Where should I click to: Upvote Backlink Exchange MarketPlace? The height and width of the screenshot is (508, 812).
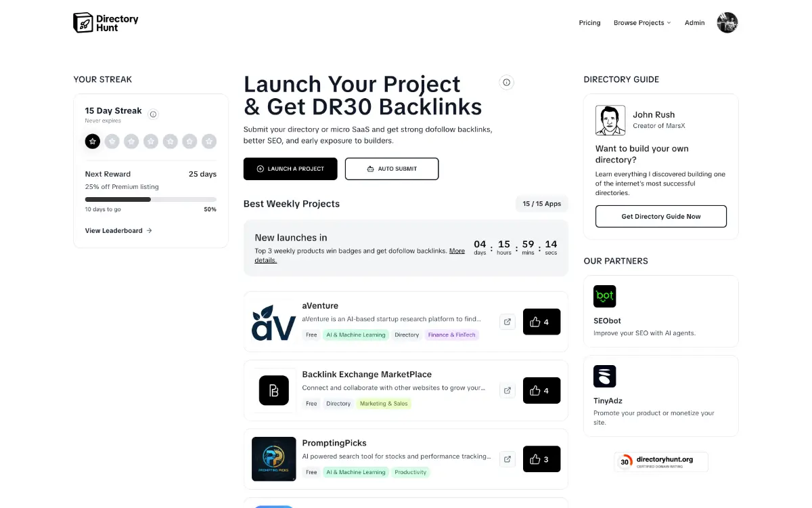541,390
